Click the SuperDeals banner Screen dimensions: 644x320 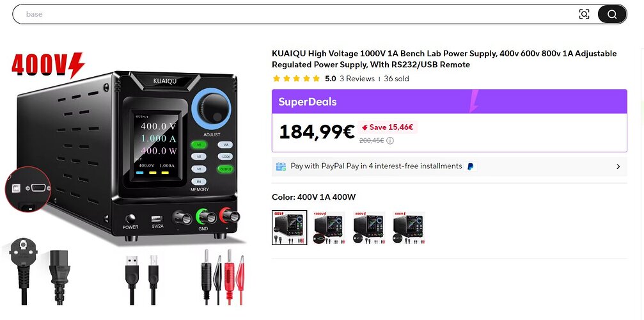click(x=450, y=102)
